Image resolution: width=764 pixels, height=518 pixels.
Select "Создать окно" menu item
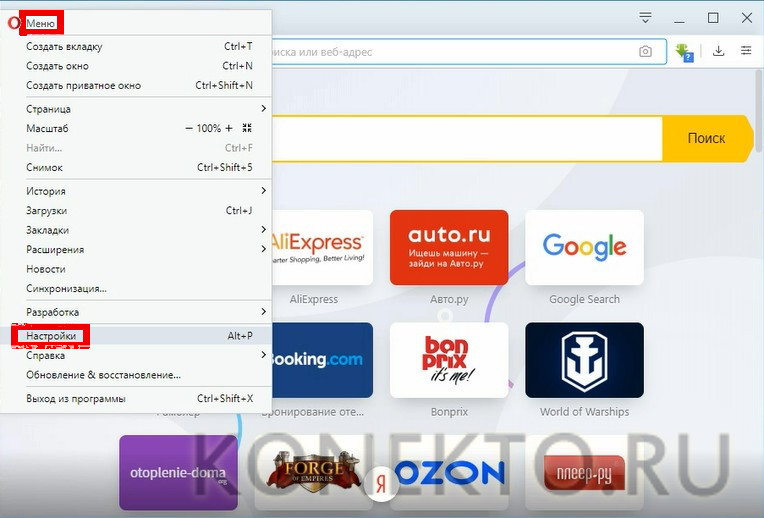tap(136, 66)
